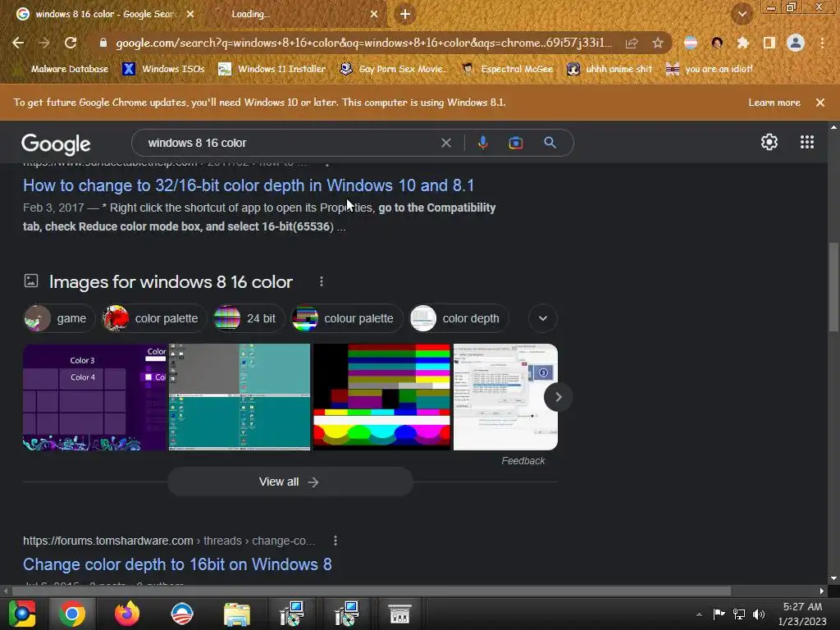Open colorful stripes test pattern thumbnail

click(x=381, y=397)
